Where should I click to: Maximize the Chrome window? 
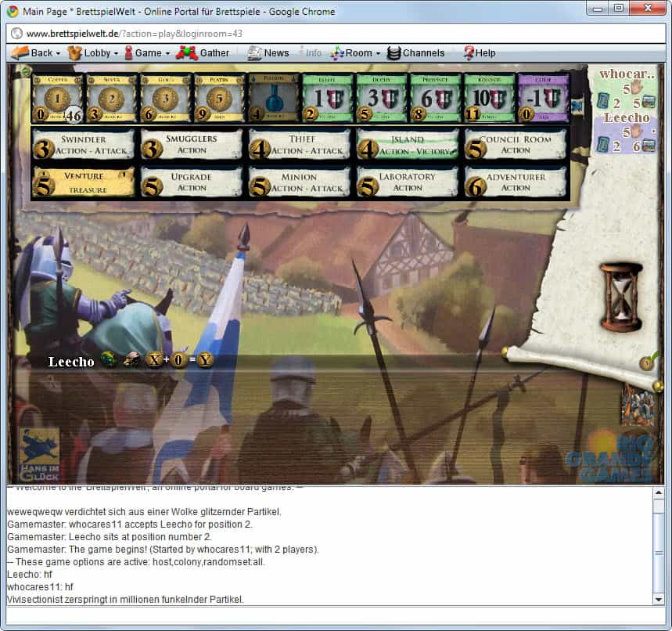coord(619,8)
